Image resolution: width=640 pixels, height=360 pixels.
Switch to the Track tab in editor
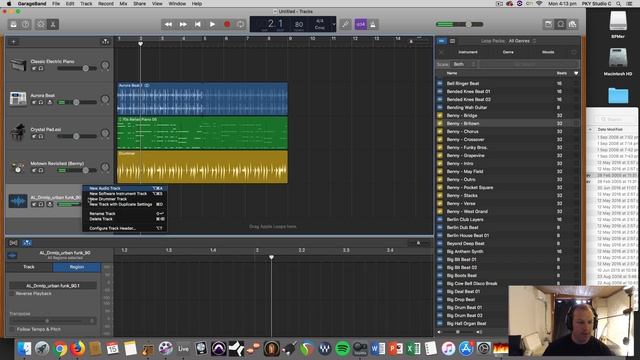point(29,267)
